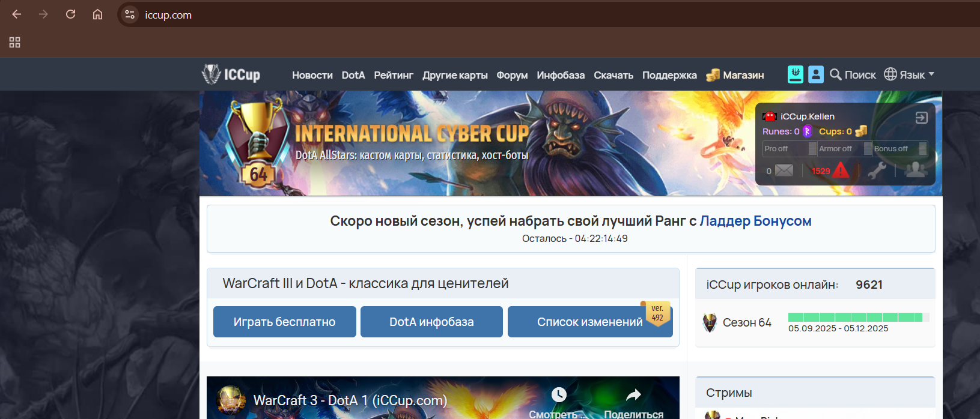980x419 pixels.
Task: Open the Форум menu item
Action: pos(512,75)
